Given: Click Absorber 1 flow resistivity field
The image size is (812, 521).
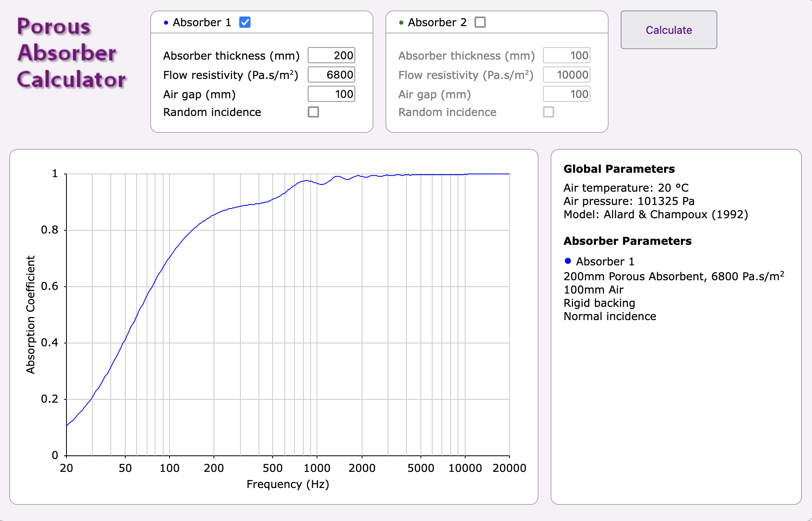Looking at the screenshot, I should pos(331,75).
